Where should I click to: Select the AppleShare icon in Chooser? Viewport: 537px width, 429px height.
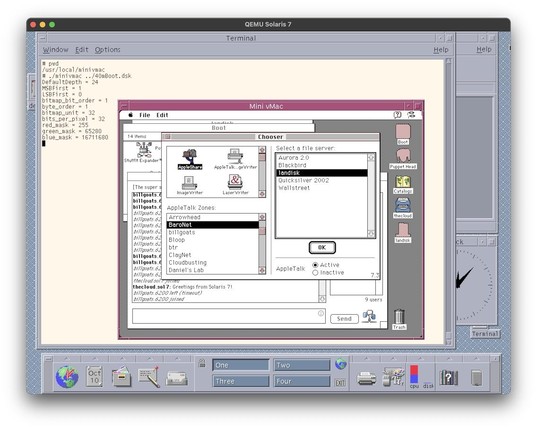[x=190, y=159]
